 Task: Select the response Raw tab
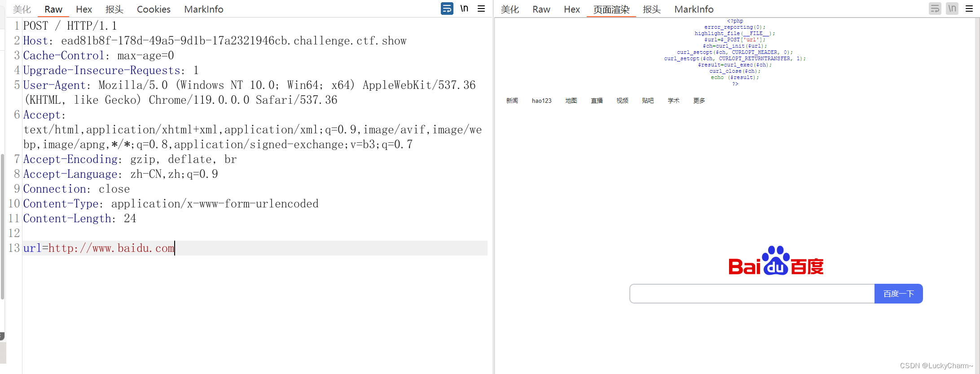point(541,9)
